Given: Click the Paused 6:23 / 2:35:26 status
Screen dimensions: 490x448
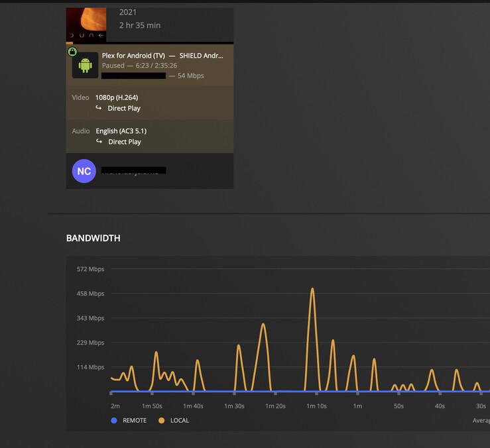Looking at the screenshot, I should pyautogui.click(x=139, y=66).
